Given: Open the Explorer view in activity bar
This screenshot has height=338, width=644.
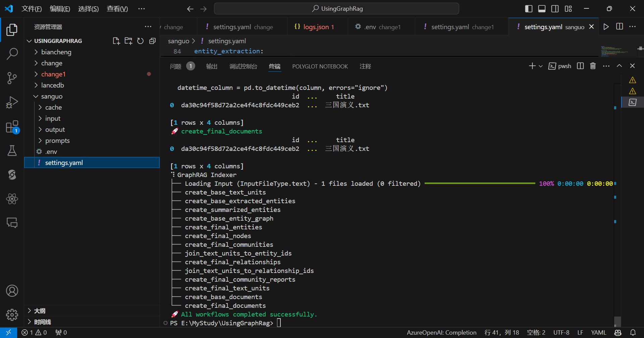Looking at the screenshot, I should pos(12,30).
